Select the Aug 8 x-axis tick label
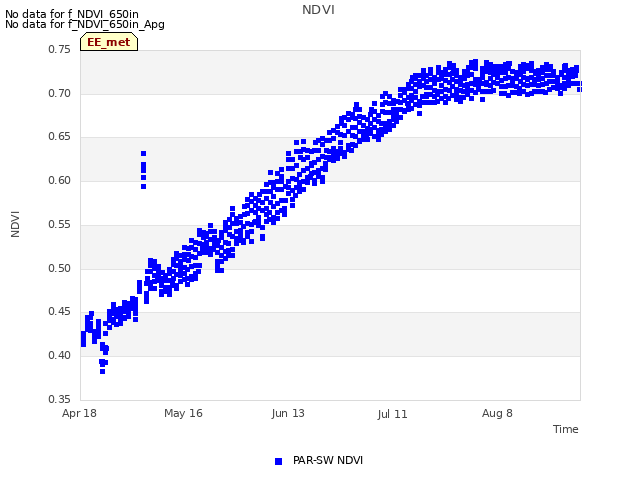This screenshot has width=640, height=480. pos(497,413)
